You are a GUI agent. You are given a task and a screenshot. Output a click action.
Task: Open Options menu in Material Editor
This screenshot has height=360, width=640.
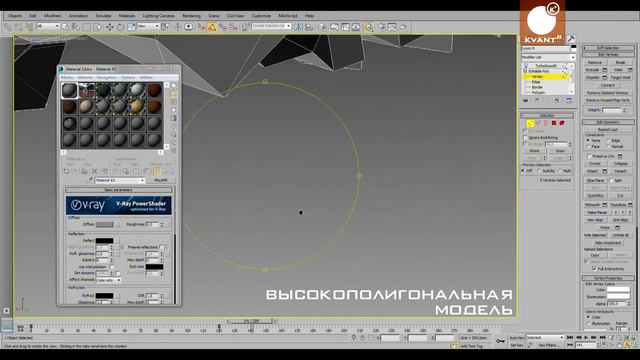(x=128, y=77)
